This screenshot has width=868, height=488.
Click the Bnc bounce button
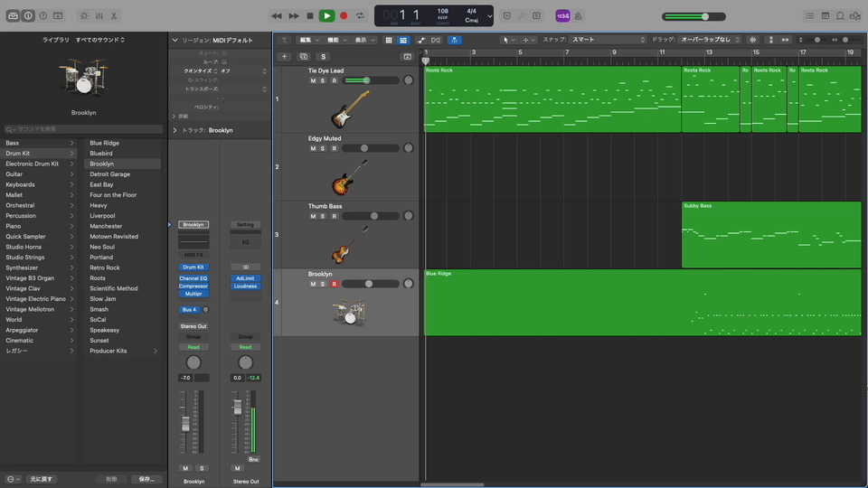click(253, 459)
